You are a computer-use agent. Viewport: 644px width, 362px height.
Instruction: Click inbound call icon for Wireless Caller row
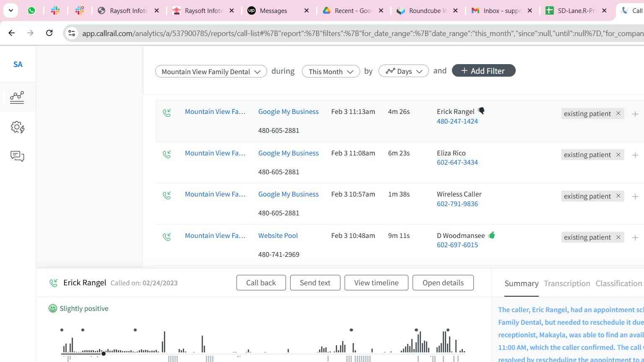(167, 195)
